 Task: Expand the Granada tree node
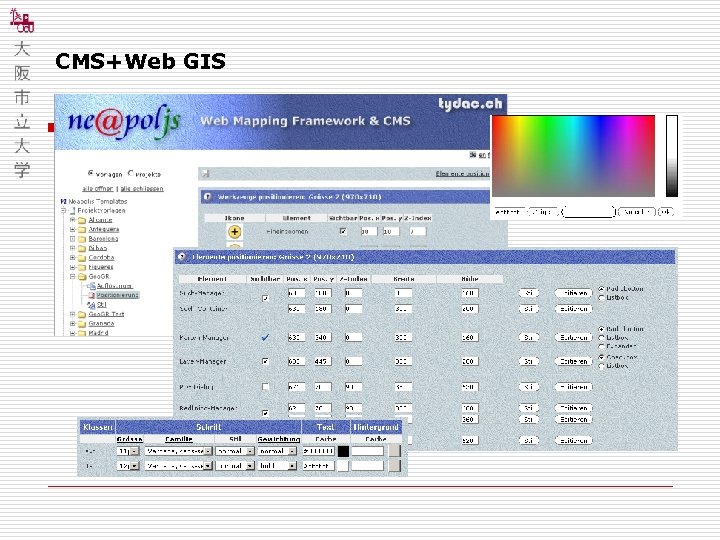73,323
